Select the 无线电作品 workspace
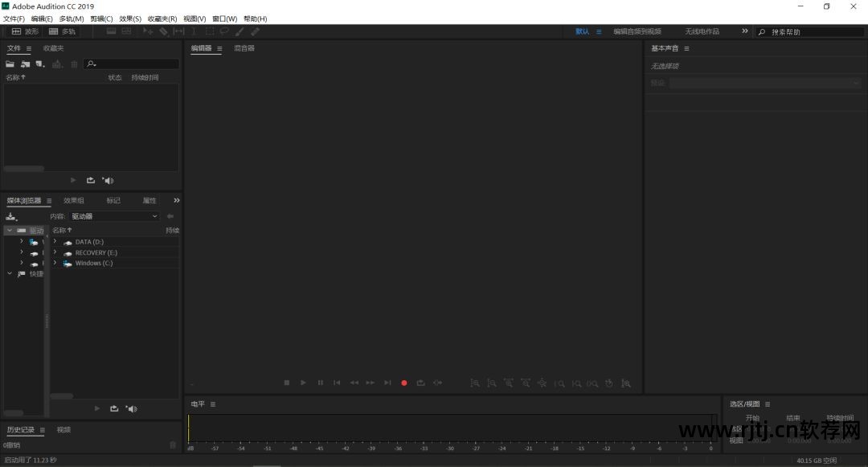868x467 pixels. (702, 31)
